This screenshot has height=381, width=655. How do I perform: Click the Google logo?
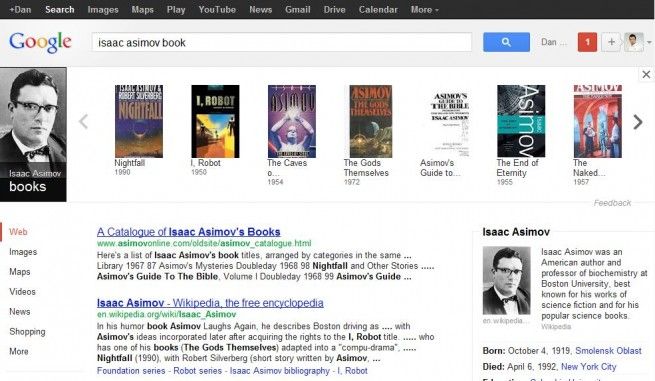click(x=41, y=42)
